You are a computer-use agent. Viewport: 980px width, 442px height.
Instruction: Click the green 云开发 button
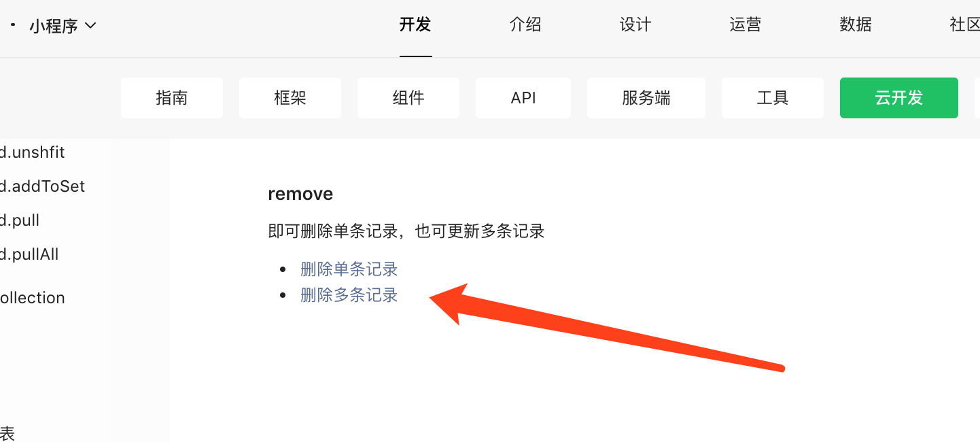899,98
